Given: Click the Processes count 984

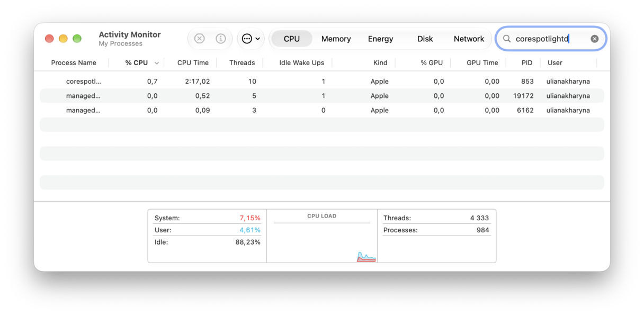Looking at the screenshot, I should click(x=483, y=230).
